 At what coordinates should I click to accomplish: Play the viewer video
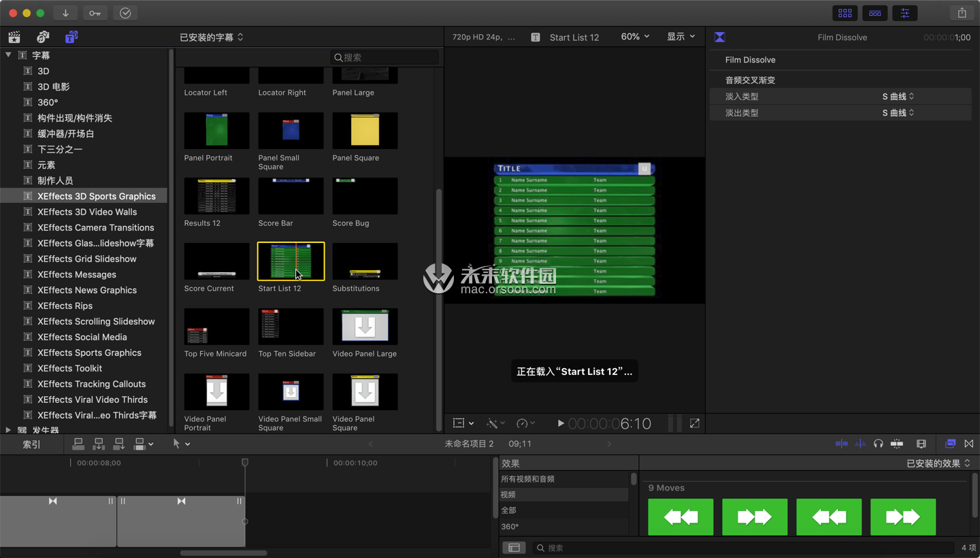pyautogui.click(x=560, y=423)
